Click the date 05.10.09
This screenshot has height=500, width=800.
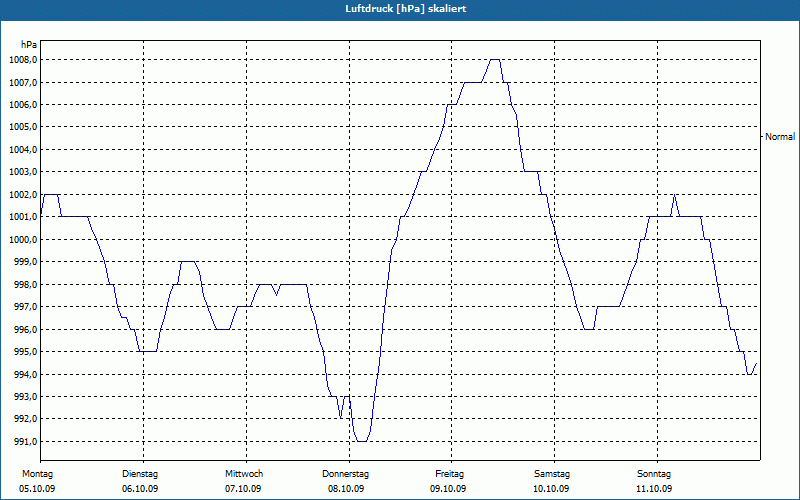37,489
